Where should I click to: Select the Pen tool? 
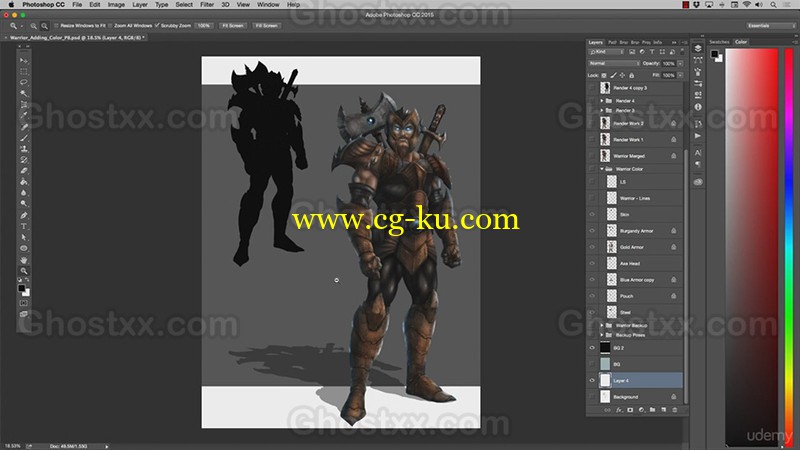pos(23,215)
